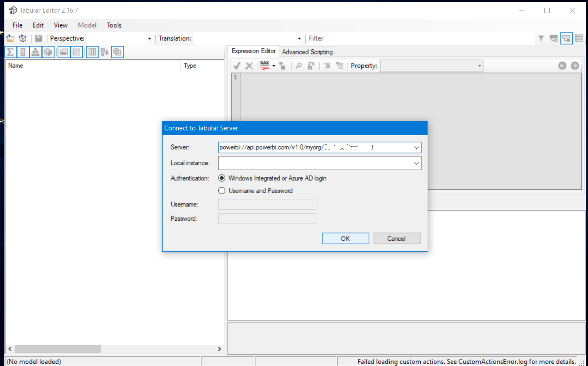Click the Filter search field
The image size is (588, 366).
click(x=420, y=38)
